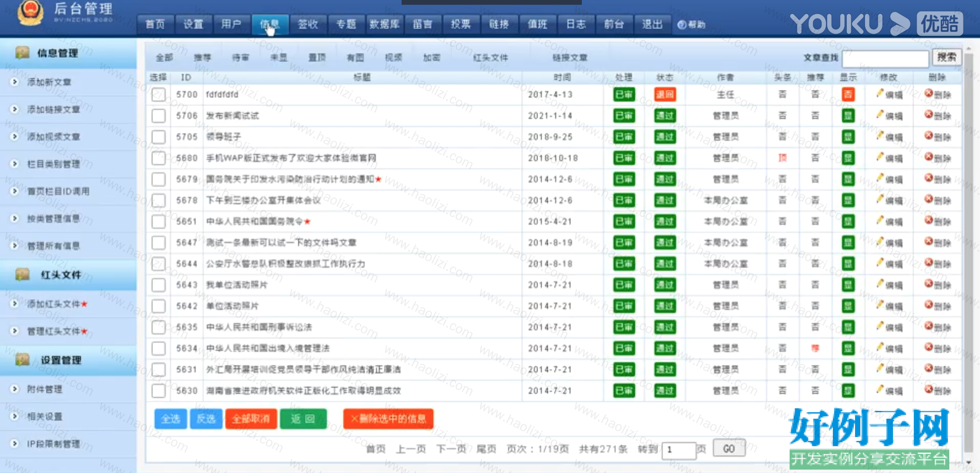Click the 帮助 help icon in top navigation
This screenshot has width=980, height=473.
(682, 25)
